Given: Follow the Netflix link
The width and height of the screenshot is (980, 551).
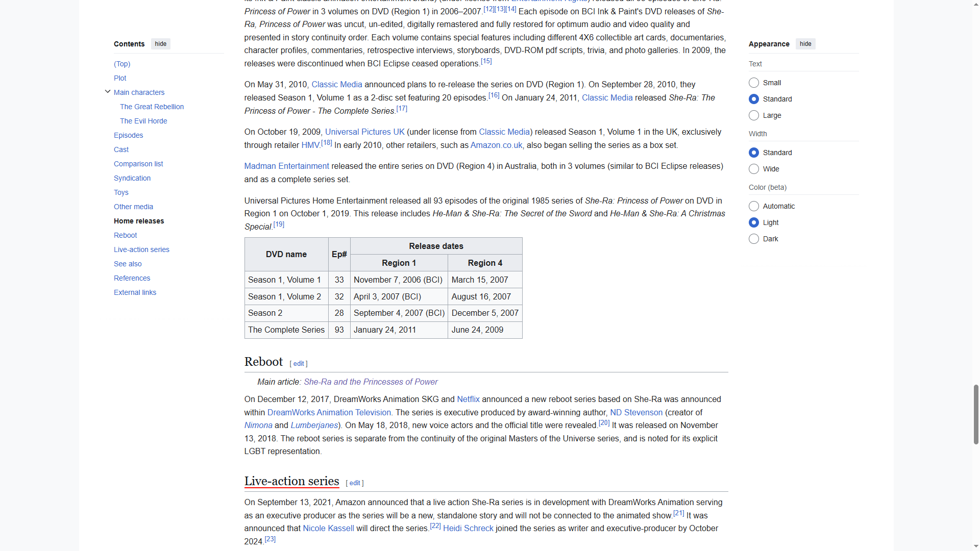Looking at the screenshot, I should 468,399.
